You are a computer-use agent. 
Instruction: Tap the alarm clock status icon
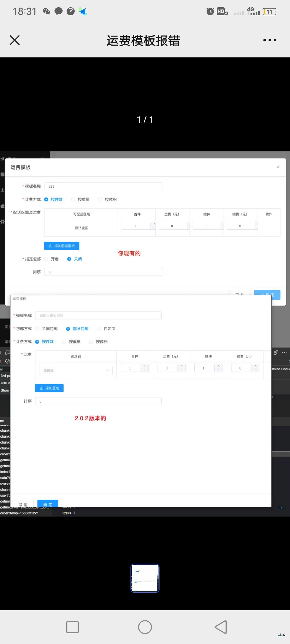(210, 11)
